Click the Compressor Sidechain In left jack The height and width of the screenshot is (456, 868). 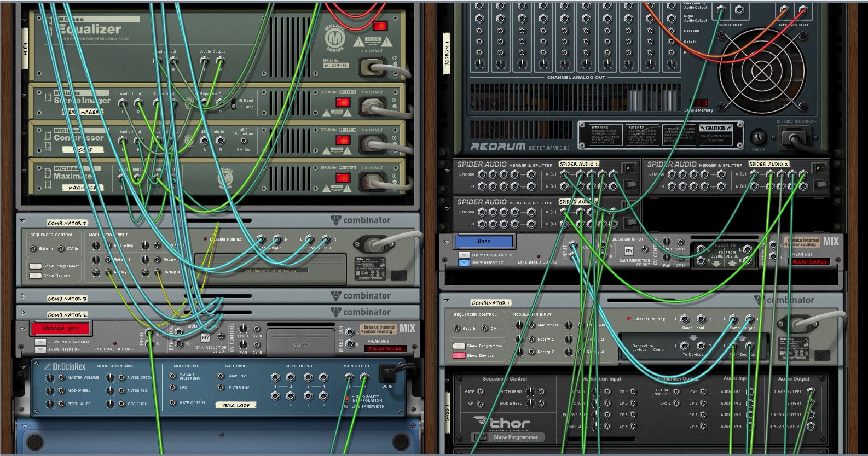[205, 141]
